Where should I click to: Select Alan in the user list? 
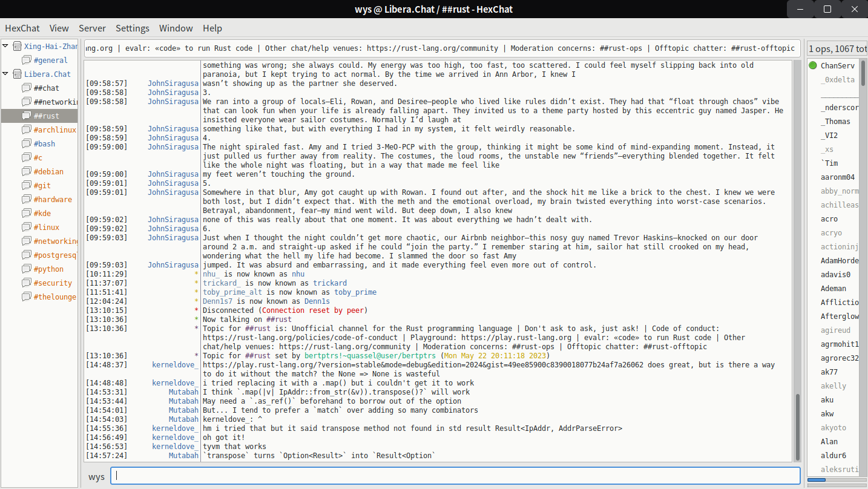point(829,441)
